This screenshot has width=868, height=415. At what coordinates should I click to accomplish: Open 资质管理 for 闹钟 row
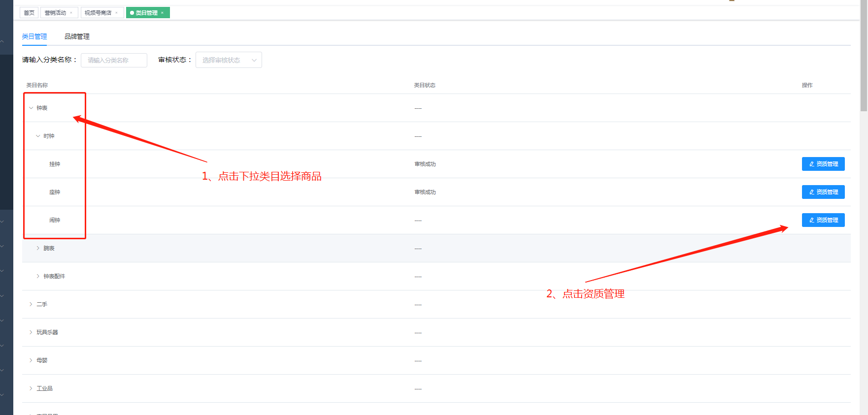pyautogui.click(x=823, y=220)
